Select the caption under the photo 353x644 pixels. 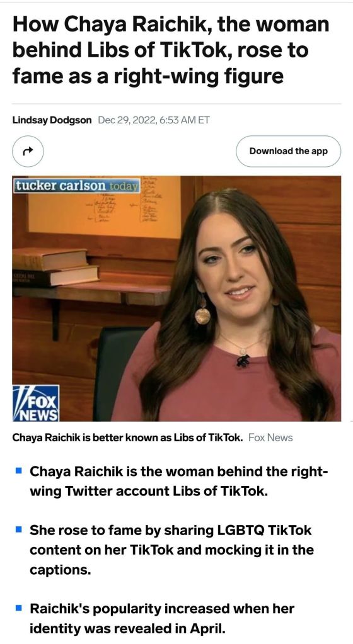(127, 438)
